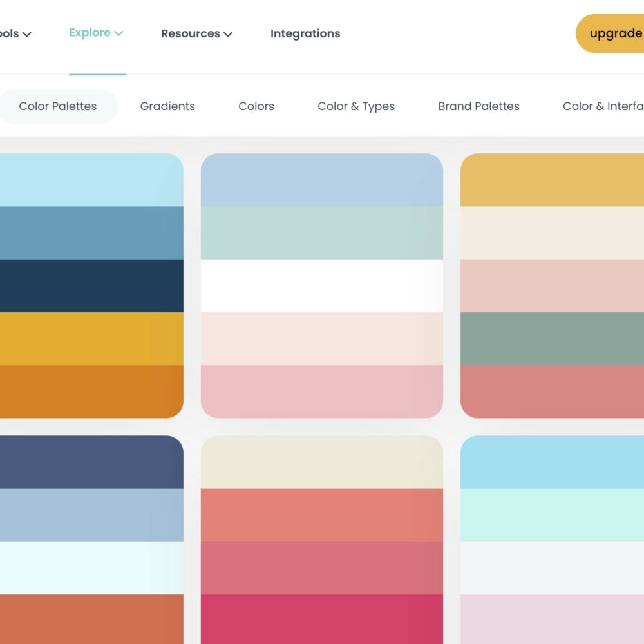Switch to the Gradients tab
Screen dimensions: 644x644
tap(167, 106)
